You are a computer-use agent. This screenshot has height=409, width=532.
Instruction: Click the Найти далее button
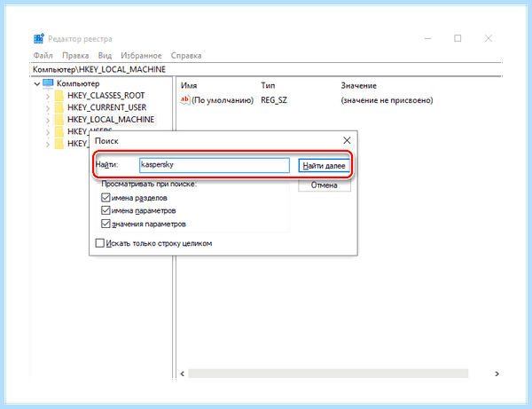tap(324, 166)
